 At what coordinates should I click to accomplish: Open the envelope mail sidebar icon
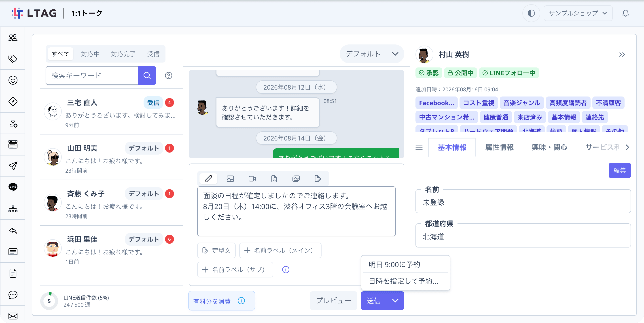tap(13, 316)
